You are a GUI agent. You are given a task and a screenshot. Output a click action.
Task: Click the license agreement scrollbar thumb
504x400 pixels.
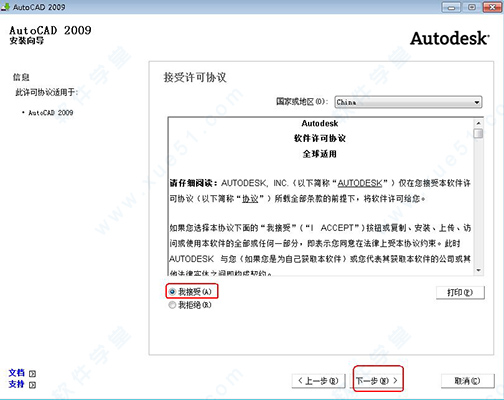pyautogui.click(x=478, y=133)
